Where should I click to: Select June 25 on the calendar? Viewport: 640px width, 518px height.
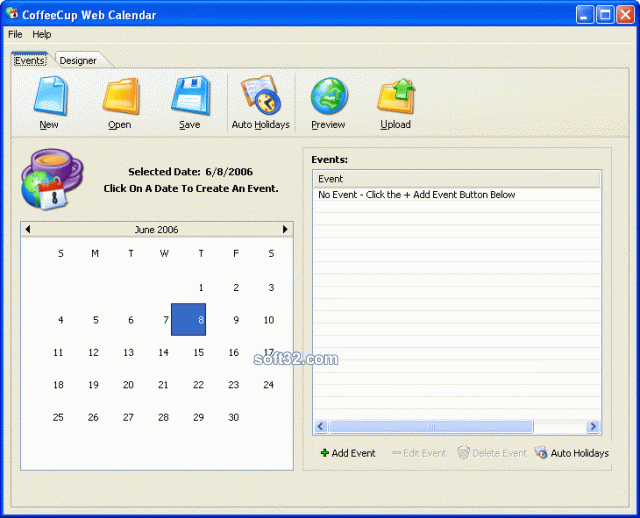pos(58,417)
